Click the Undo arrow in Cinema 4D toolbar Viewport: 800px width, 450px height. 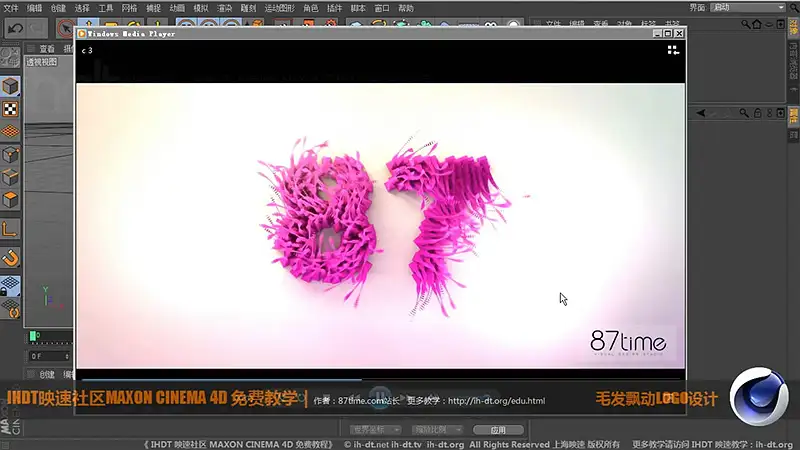(15, 29)
